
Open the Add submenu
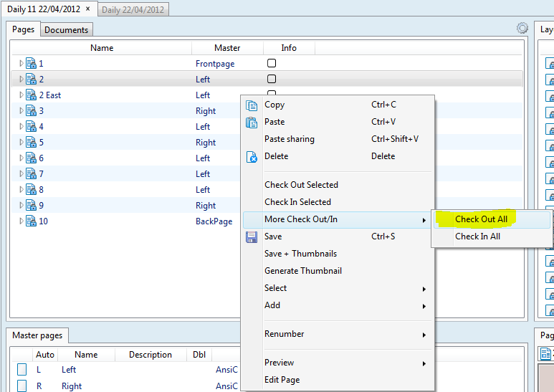pos(338,305)
